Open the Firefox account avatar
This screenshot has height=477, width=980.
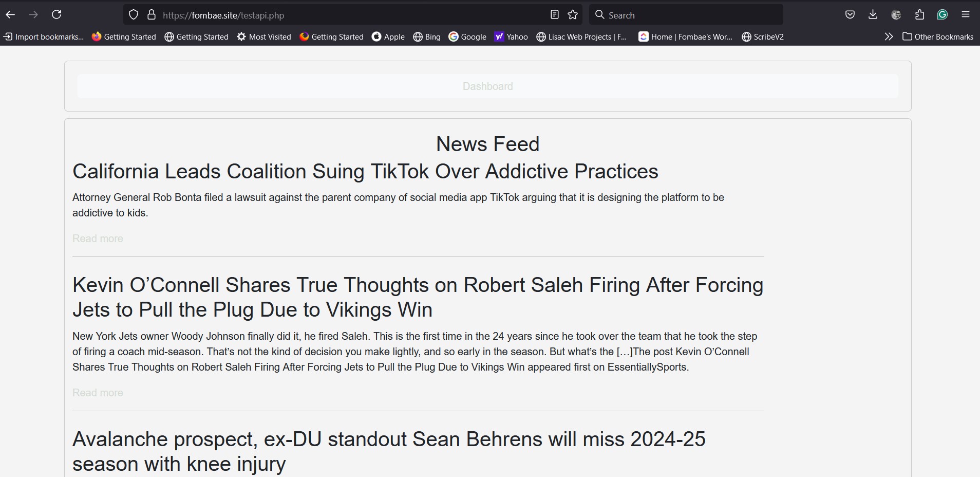tap(896, 15)
